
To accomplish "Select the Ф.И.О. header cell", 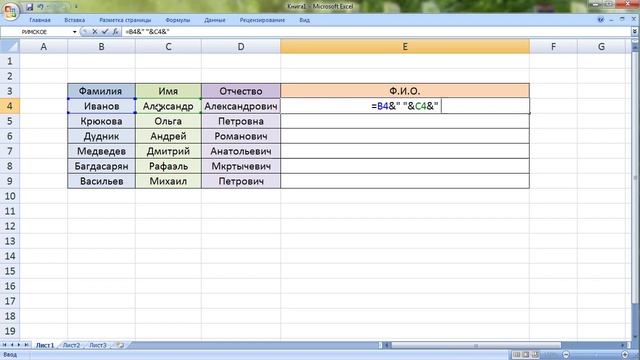I will (405, 91).
